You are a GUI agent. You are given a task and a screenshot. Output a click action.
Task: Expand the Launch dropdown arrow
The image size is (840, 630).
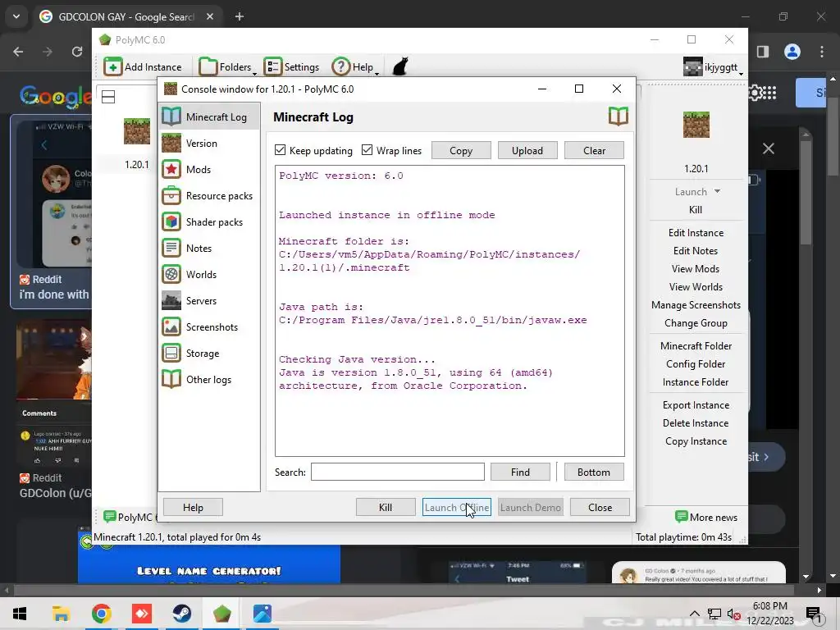pos(717,191)
